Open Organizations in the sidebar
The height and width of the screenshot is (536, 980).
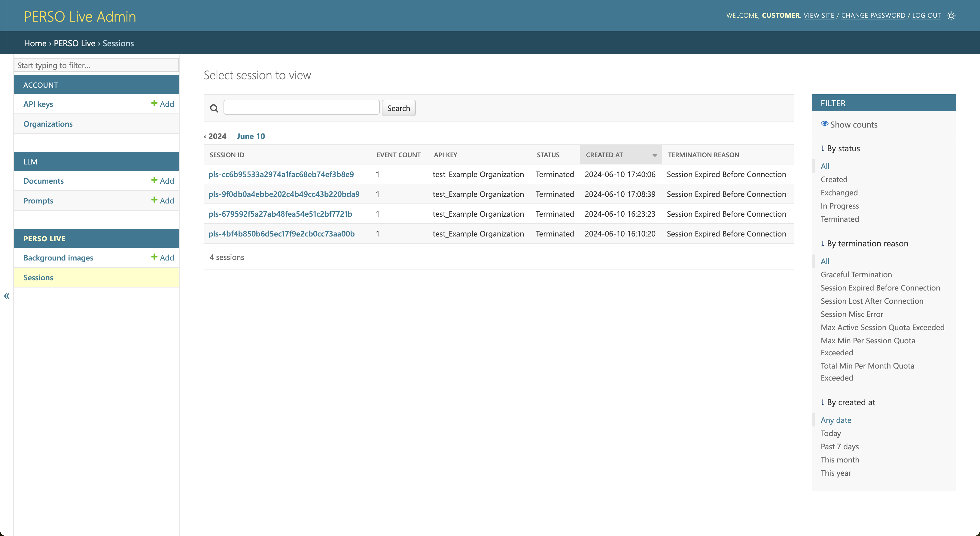[x=48, y=124]
